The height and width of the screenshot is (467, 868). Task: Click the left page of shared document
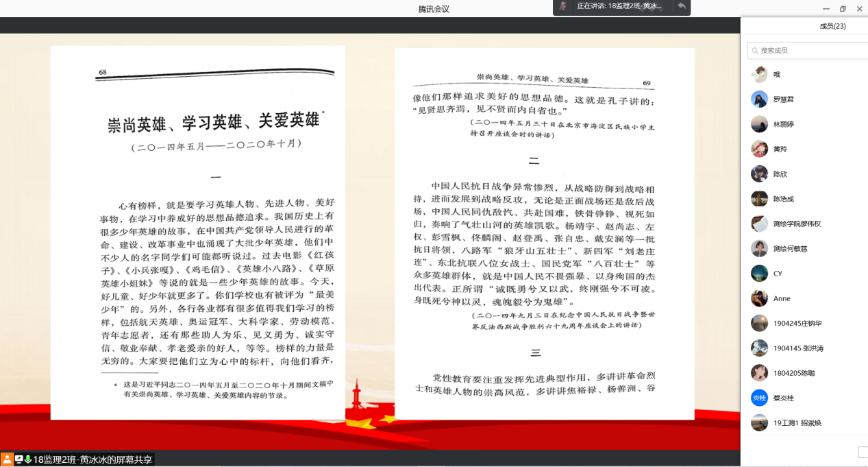(x=198, y=233)
